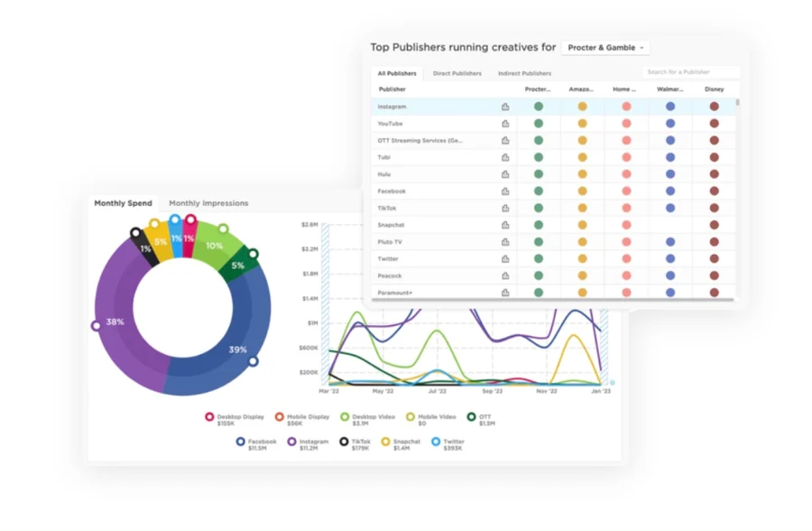Click the Home ... column header
This screenshot has width=812, height=531.
click(624, 89)
